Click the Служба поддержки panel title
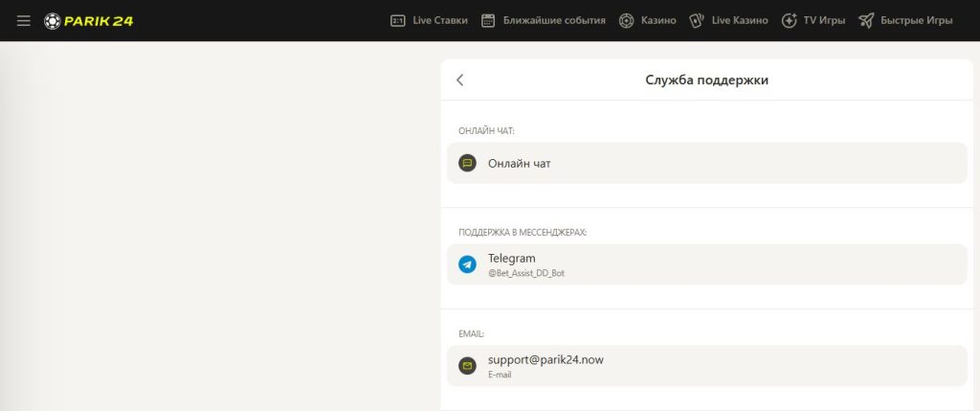The height and width of the screenshot is (411, 980). tap(706, 80)
